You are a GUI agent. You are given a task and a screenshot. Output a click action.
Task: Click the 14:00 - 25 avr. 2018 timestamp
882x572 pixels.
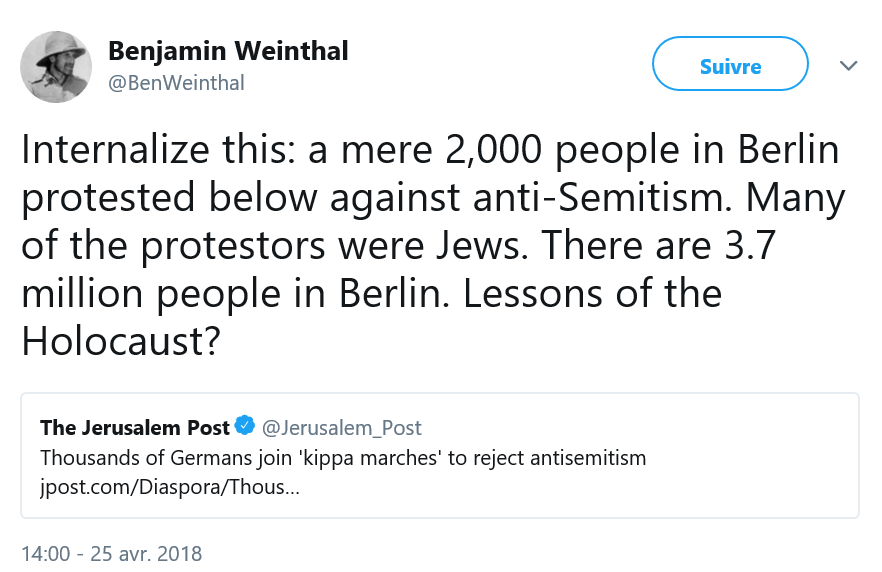pyautogui.click(x=112, y=553)
